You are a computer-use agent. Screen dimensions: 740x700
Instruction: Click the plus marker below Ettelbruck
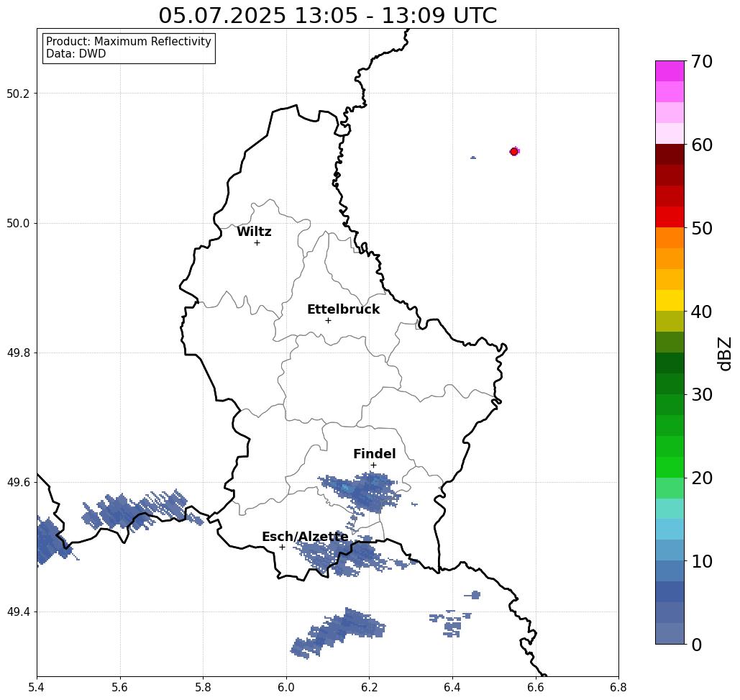pos(329,320)
